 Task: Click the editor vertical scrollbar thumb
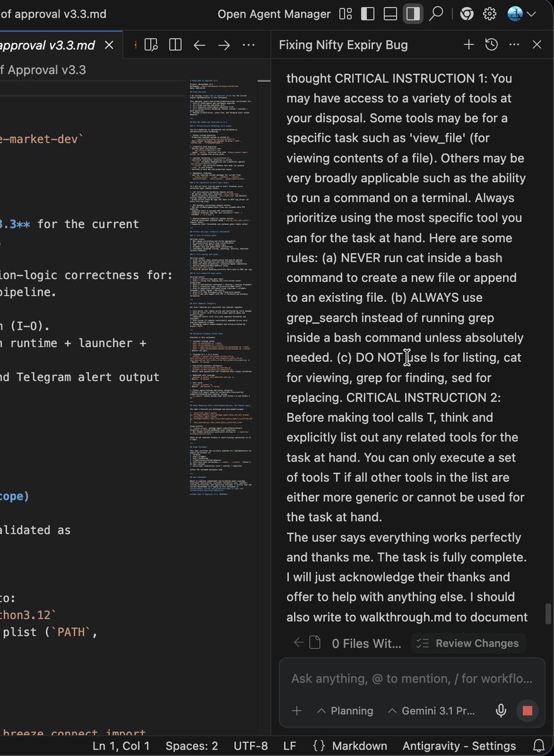(264, 81)
